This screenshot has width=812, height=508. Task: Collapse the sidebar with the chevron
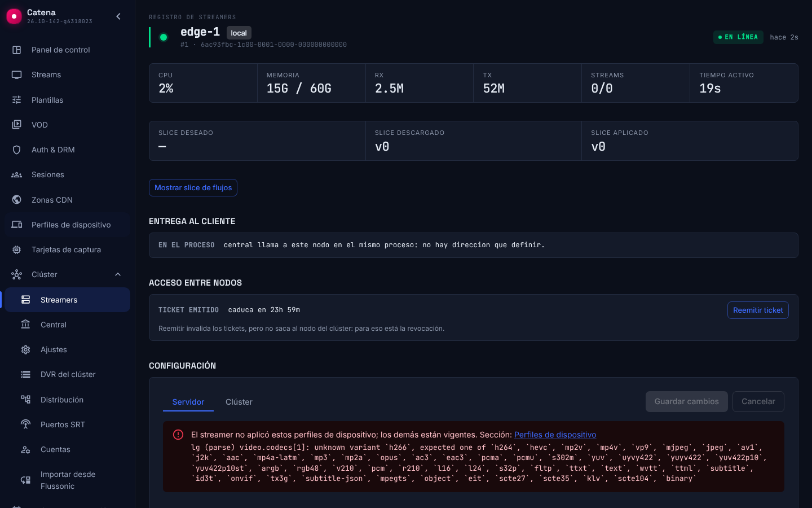tap(118, 16)
